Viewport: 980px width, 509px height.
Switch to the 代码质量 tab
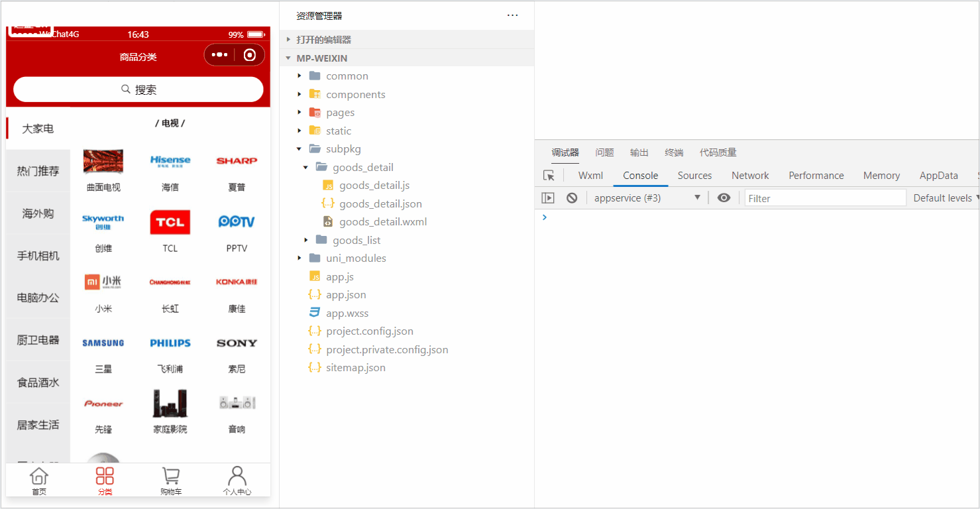click(x=718, y=152)
